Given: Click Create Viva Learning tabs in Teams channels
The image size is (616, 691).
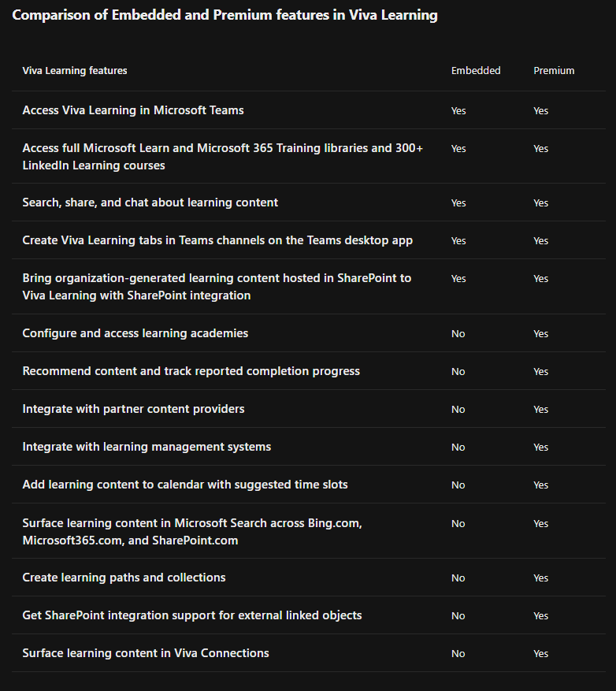Looking at the screenshot, I should 217,240.
